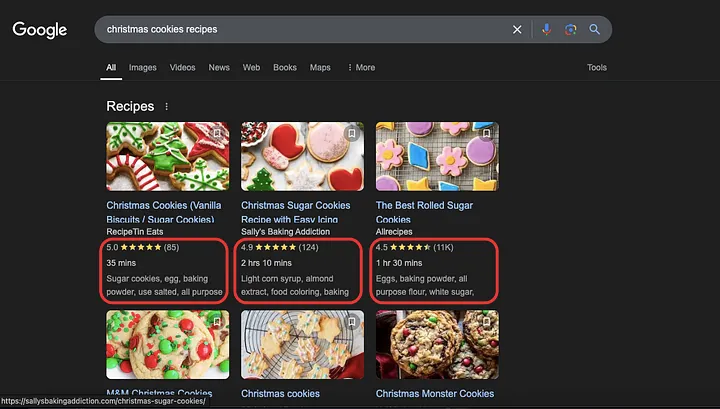Click the decorated Christmas tree cookies thumbnail
The height and width of the screenshot is (409, 720).
click(168, 156)
